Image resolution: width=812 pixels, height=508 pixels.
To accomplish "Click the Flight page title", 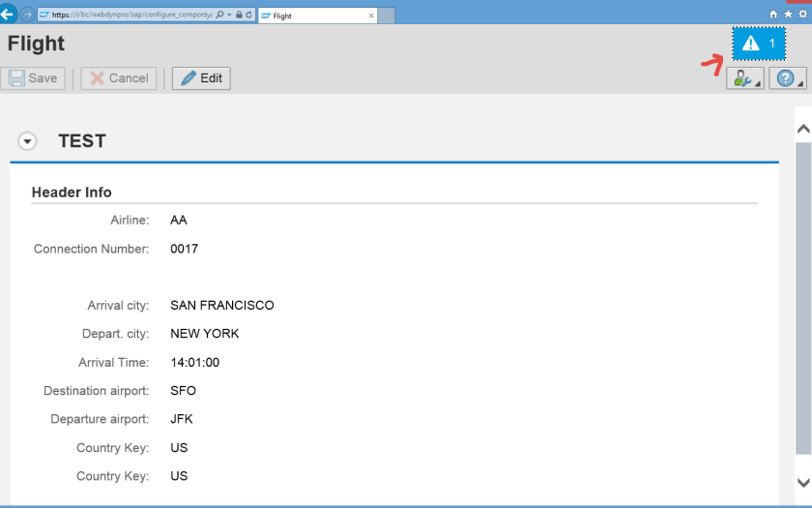I will coord(37,44).
